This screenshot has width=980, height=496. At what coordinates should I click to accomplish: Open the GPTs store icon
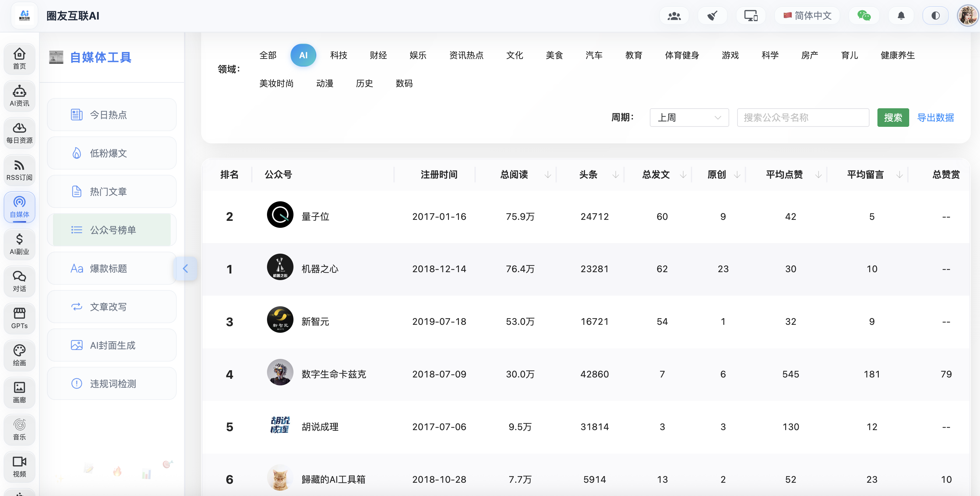(20, 319)
